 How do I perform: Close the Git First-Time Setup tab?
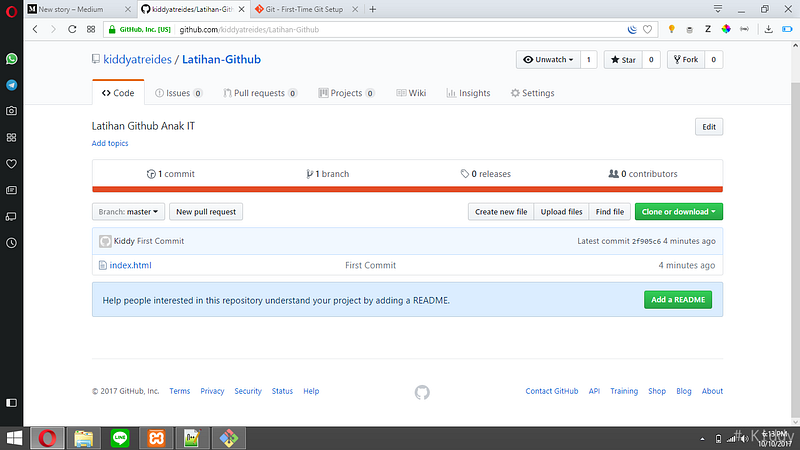(x=355, y=9)
